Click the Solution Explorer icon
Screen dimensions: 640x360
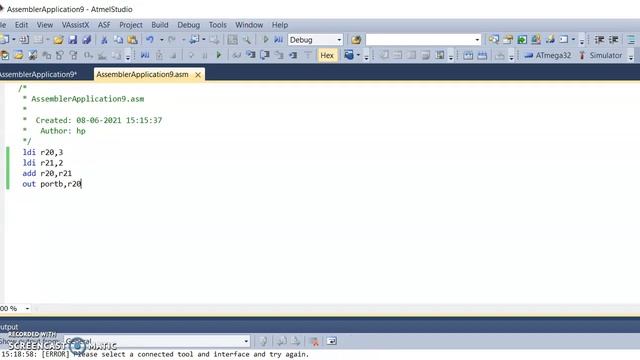(x=493, y=40)
